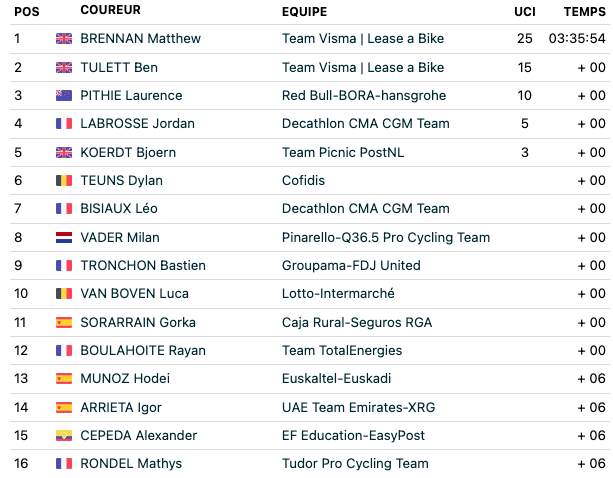Screen dimensions: 613x478
Task: Click the New Zealand flag beside PITHIE Laurence
Action: coord(64,95)
